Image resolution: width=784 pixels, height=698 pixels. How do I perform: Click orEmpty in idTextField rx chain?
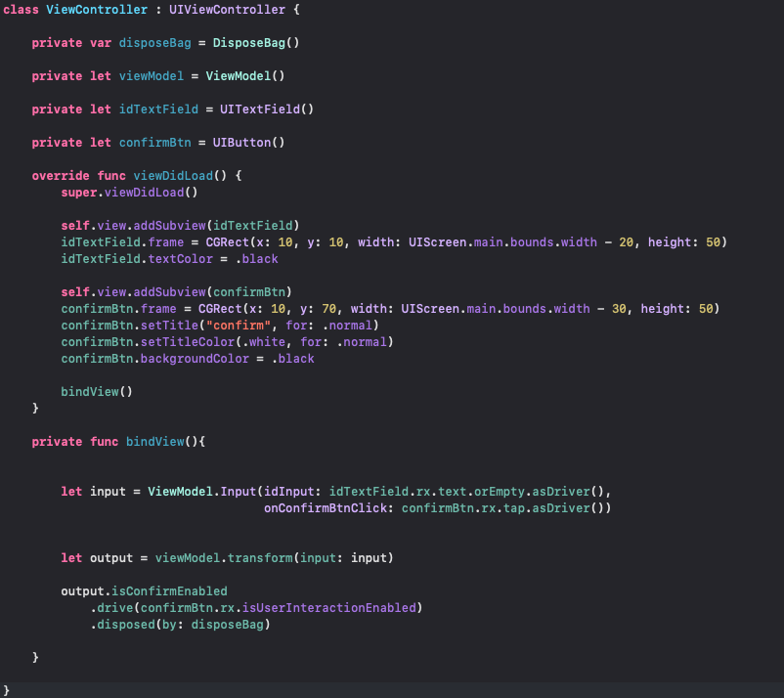pyautogui.click(x=499, y=492)
